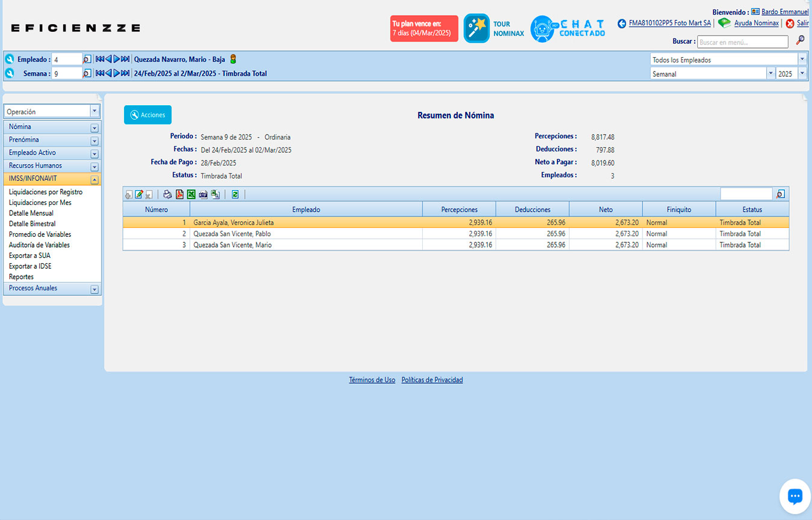Expand the Nómina menu section
The width and height of the screenshot is (812, 520).
pos(94,127)
